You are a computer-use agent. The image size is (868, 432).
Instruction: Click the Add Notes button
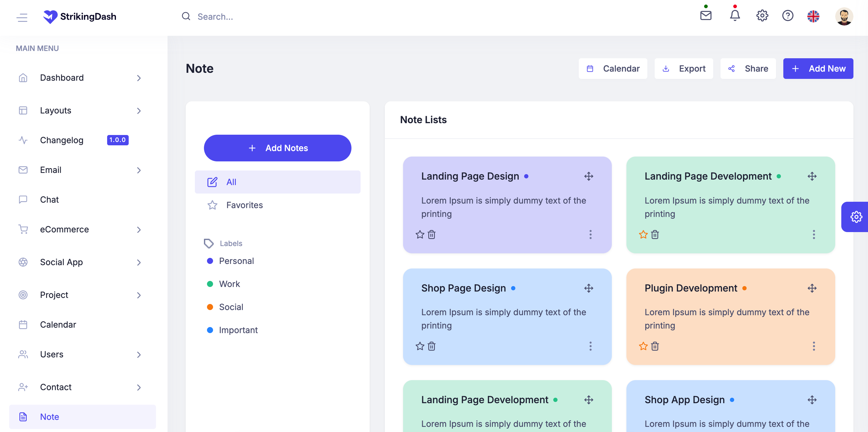pos(278,148)
